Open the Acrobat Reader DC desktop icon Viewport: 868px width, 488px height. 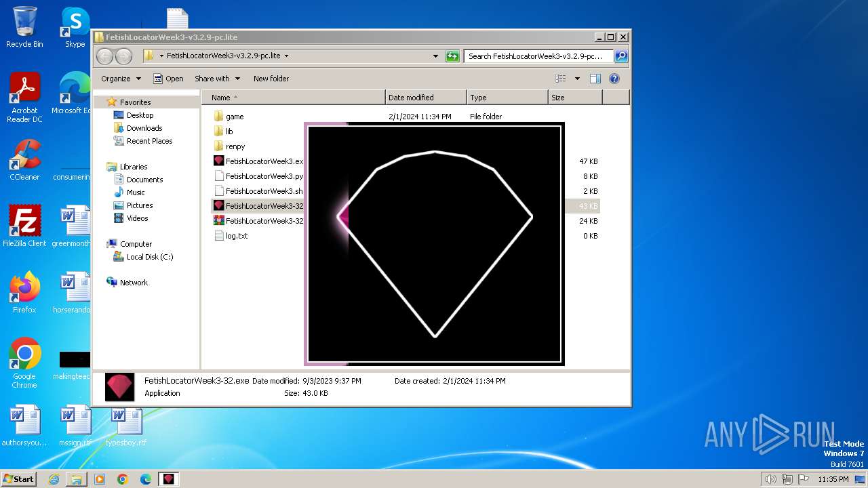pos(24,98)
